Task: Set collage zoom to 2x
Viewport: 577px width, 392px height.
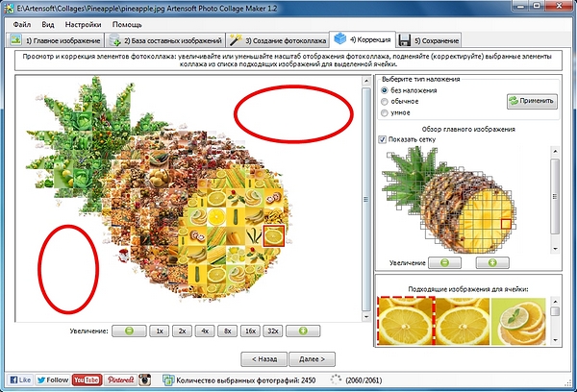Action: [x=182, y=331]
